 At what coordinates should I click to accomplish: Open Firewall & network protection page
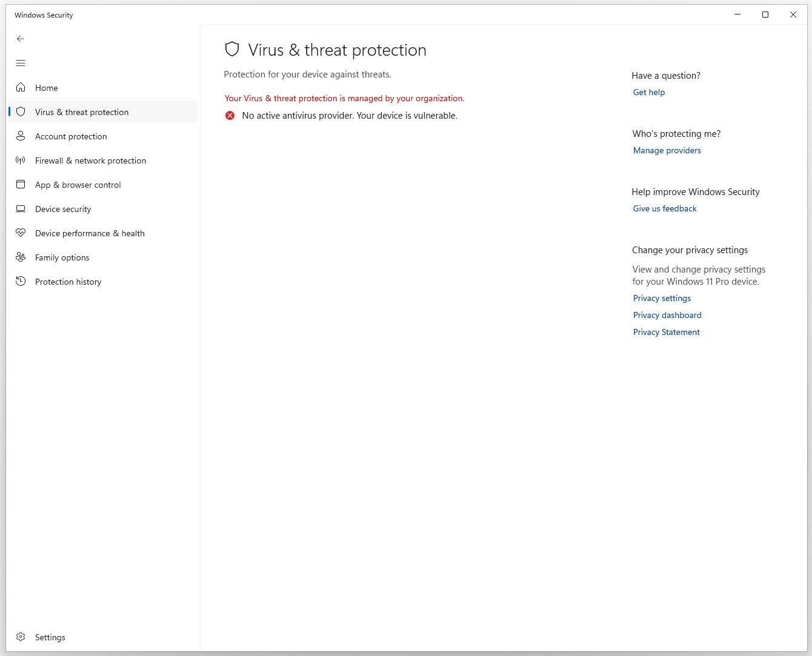point(90,161)
